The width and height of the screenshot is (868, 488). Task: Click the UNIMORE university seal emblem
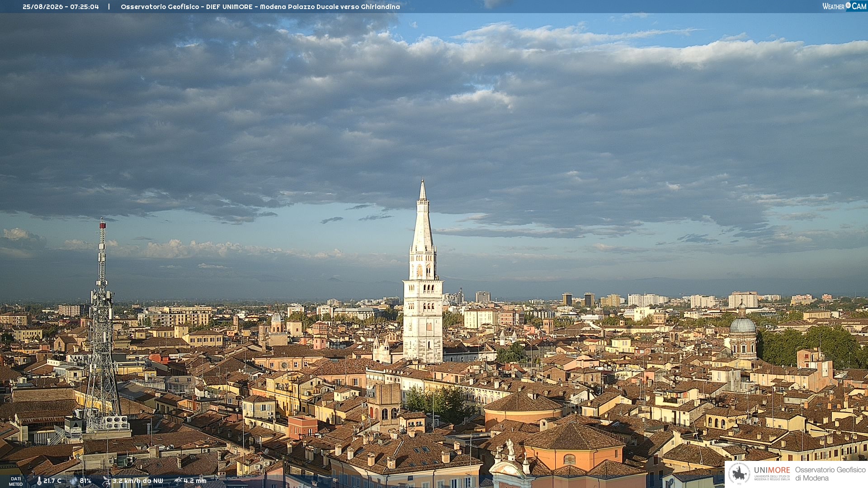pos(740,474)
